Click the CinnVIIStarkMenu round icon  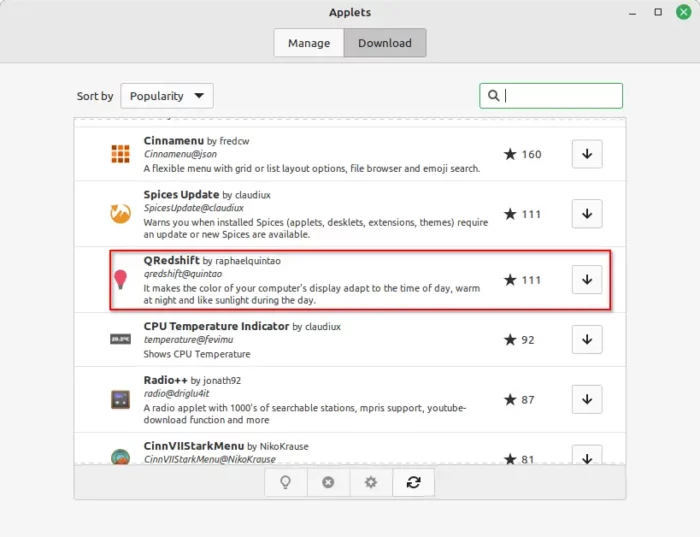(x=121, y=457)
